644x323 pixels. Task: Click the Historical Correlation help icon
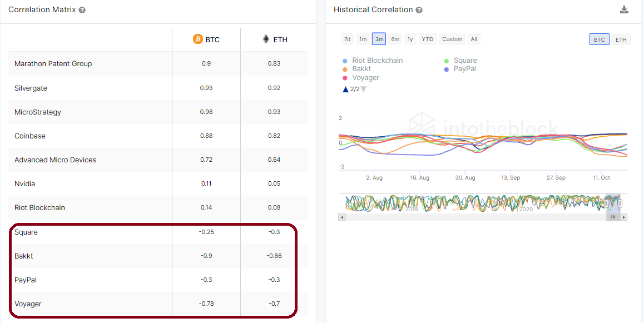click(419, 10)
